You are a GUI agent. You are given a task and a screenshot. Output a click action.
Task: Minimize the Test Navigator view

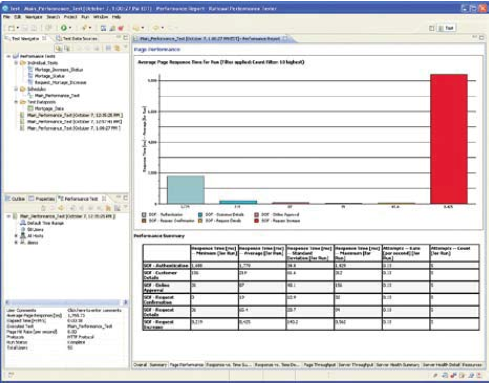coord(119,38)
